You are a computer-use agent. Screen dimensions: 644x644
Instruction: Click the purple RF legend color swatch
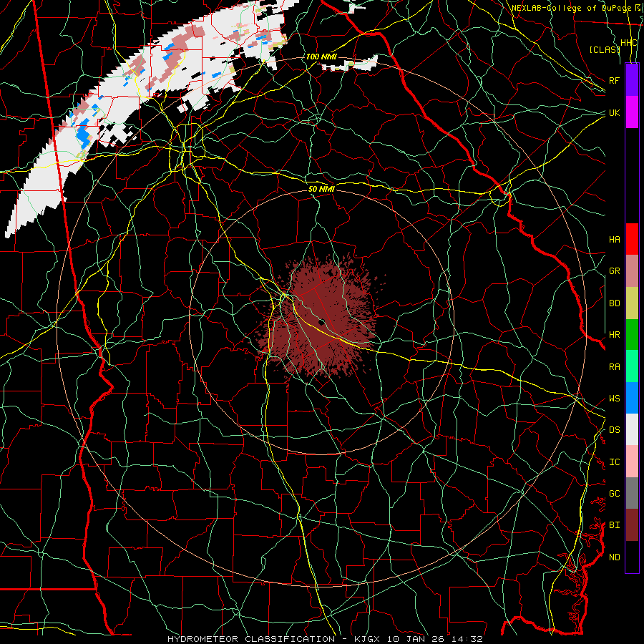point(632,80)
